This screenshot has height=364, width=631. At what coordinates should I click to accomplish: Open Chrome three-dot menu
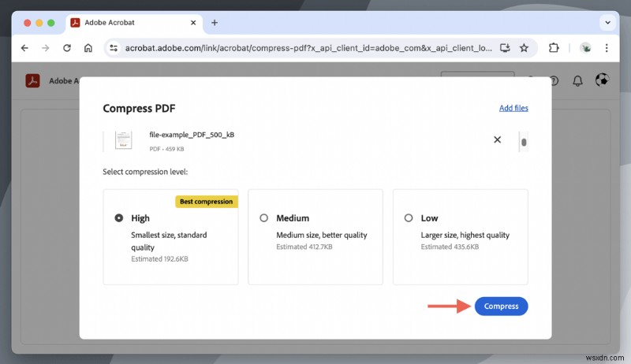pos(607,48)
